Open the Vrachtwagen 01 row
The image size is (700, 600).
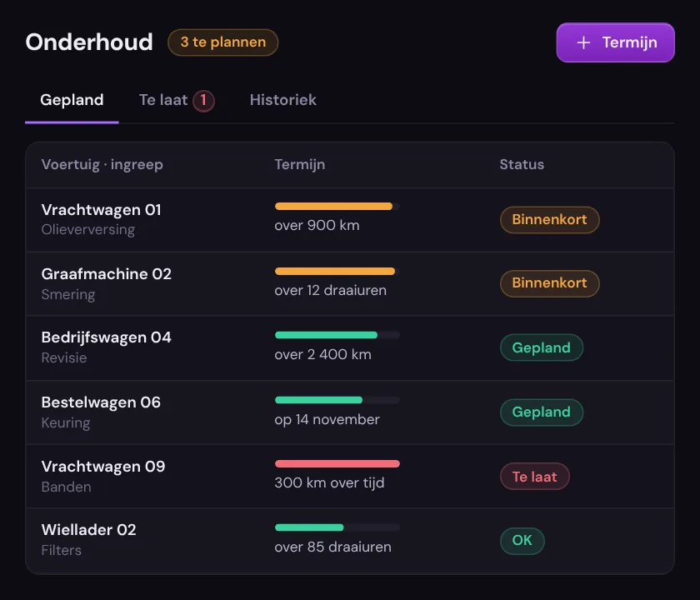coord(350,220)
